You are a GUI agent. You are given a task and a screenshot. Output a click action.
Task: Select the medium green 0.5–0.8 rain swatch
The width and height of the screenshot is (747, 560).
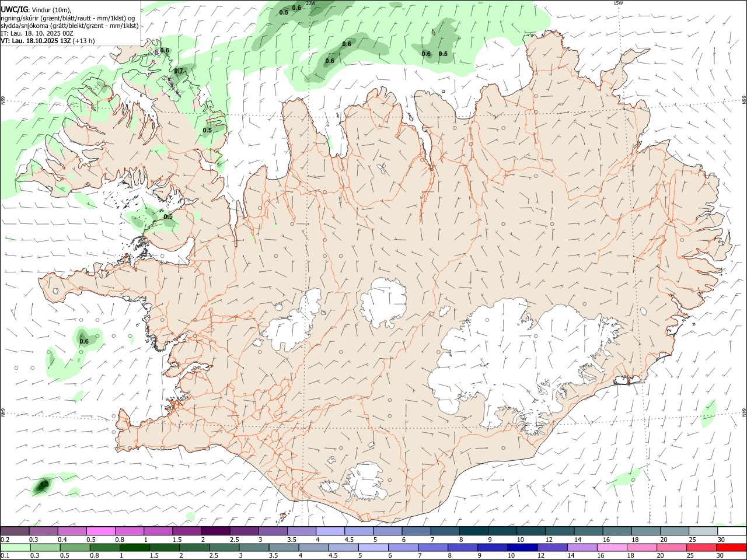(75, 547)
